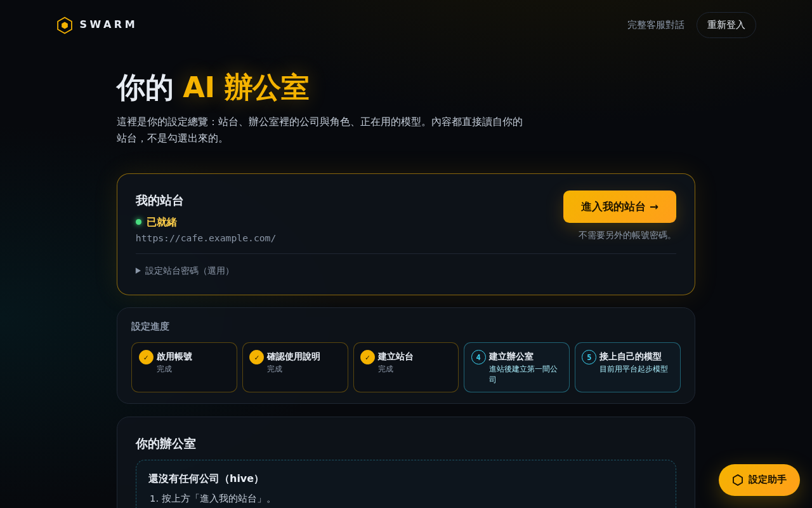Click the green status dot beside 已就緒
This screenshot has width=812, height=508.
tap(139, 222)
